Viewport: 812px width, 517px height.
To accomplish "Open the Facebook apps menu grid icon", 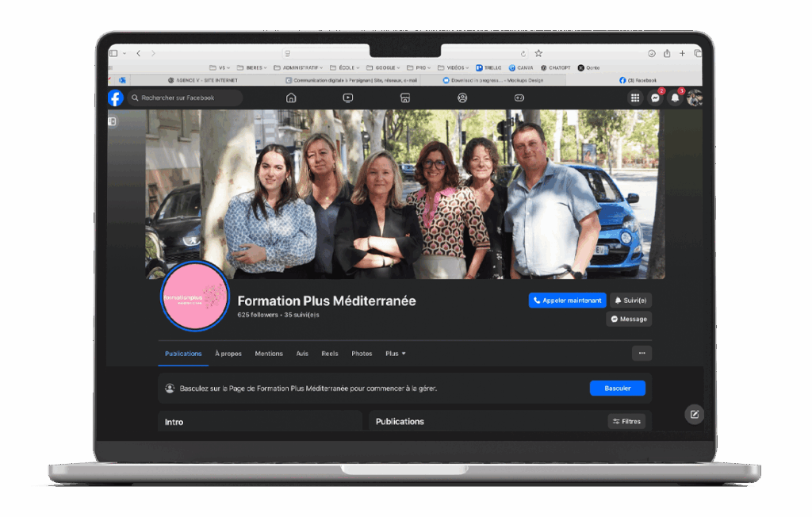I will (x=634, y=98).
